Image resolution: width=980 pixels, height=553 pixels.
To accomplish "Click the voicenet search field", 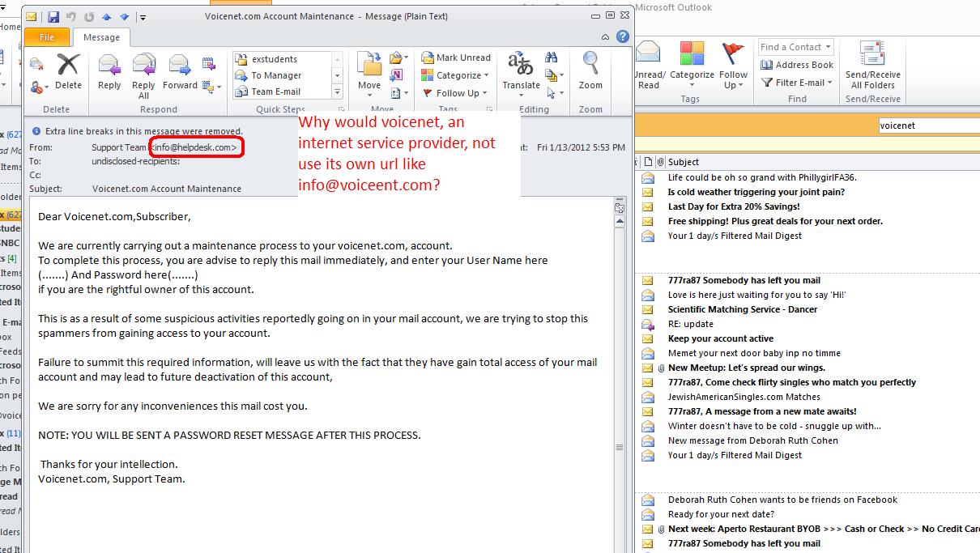I will coord(929,125).
